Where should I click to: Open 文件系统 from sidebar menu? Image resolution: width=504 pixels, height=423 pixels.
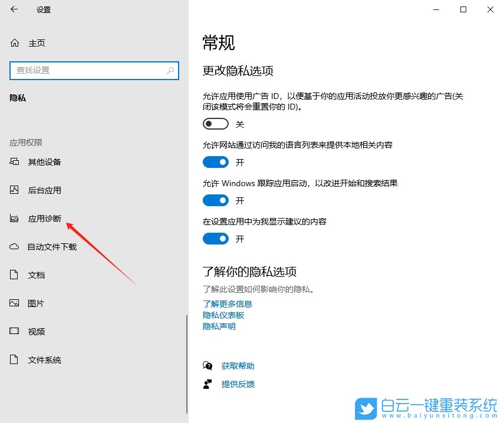(13, 359)
